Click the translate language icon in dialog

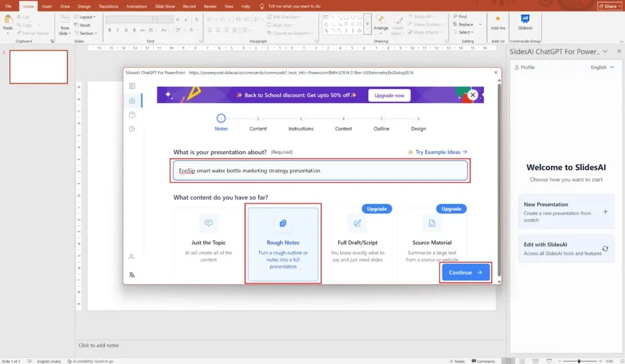click(132, 275)
